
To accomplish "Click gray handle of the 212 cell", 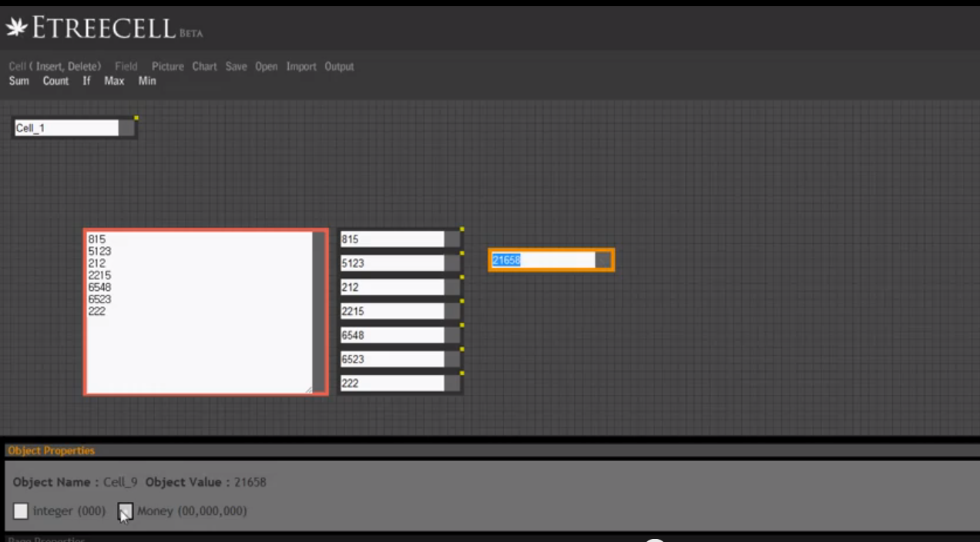I will [452, 287].
